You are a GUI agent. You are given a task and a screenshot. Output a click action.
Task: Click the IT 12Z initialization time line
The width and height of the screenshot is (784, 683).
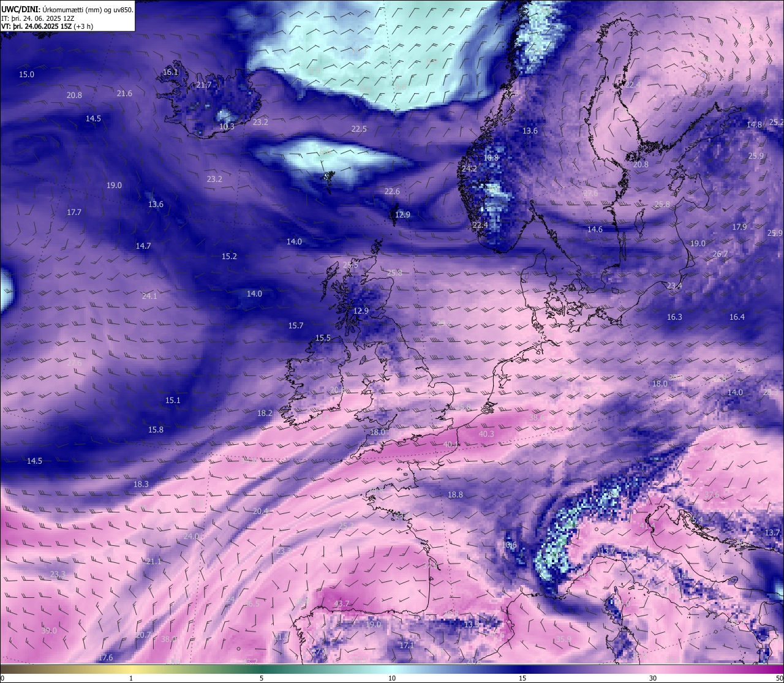point(39,18)
